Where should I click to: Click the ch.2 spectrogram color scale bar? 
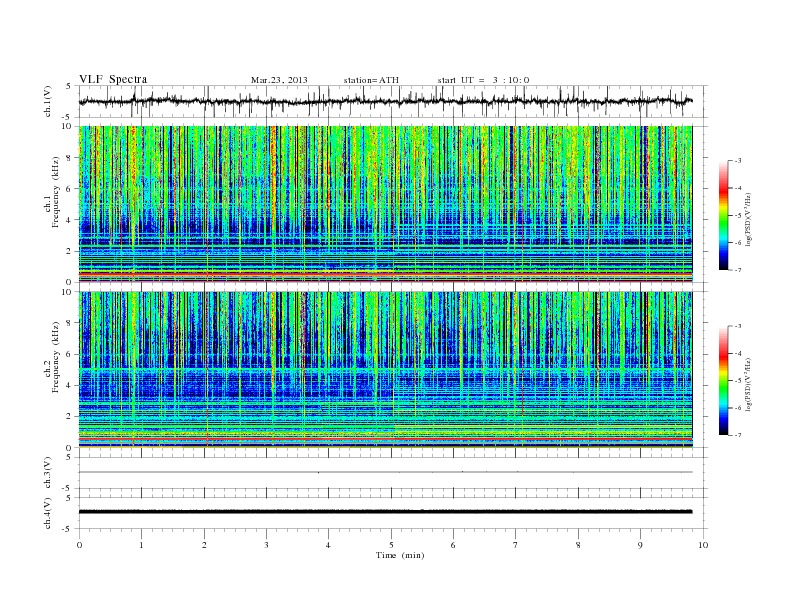click(723, 380)
